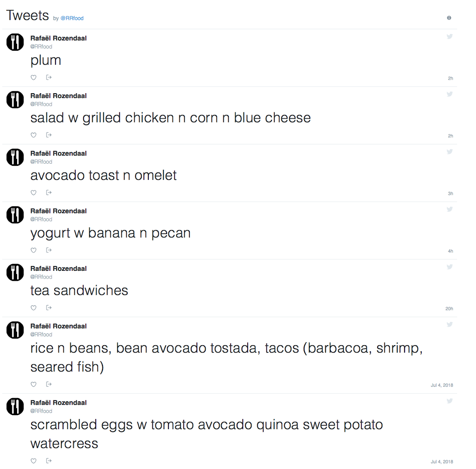The height and width of the screenshot is (469, 476).
Task: Click the Twitter bird icon on plum tweet
Action: (x=450, y=36)
